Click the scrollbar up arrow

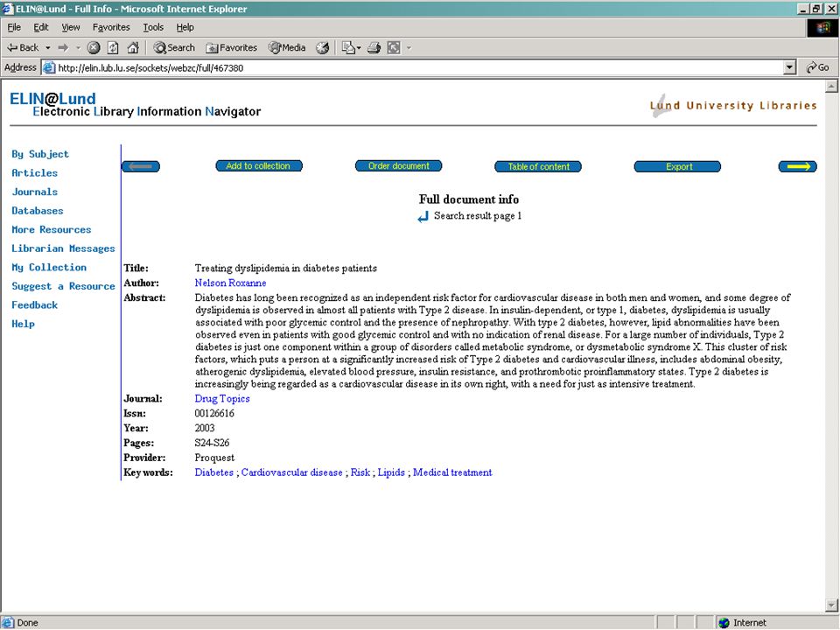point(831,87)
